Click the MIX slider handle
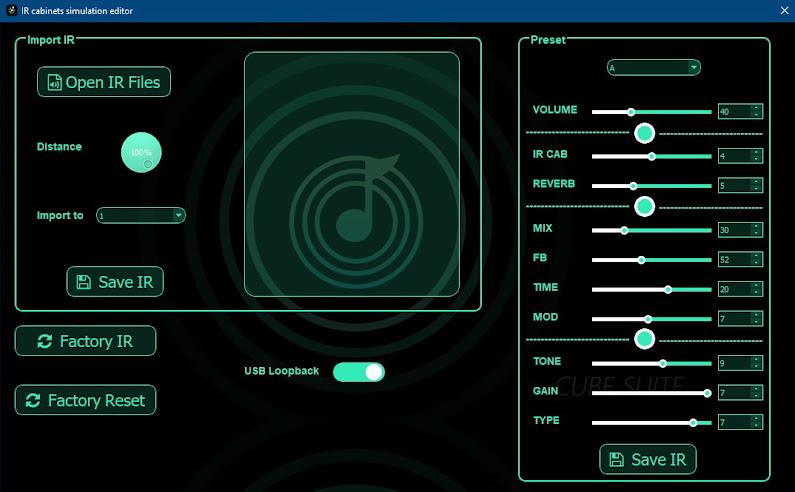This screenshot has width=795, height=492. pos(625,230)
